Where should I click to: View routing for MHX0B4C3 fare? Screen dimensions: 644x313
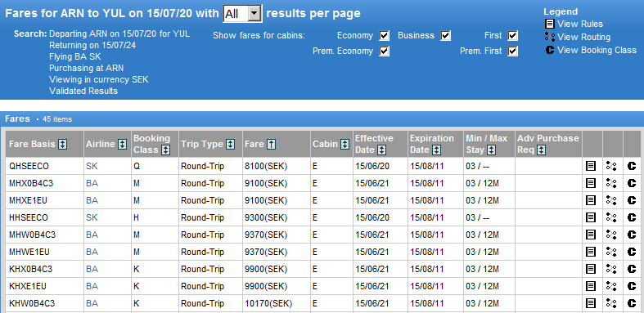pyautogui.click(x=611, y=183)
